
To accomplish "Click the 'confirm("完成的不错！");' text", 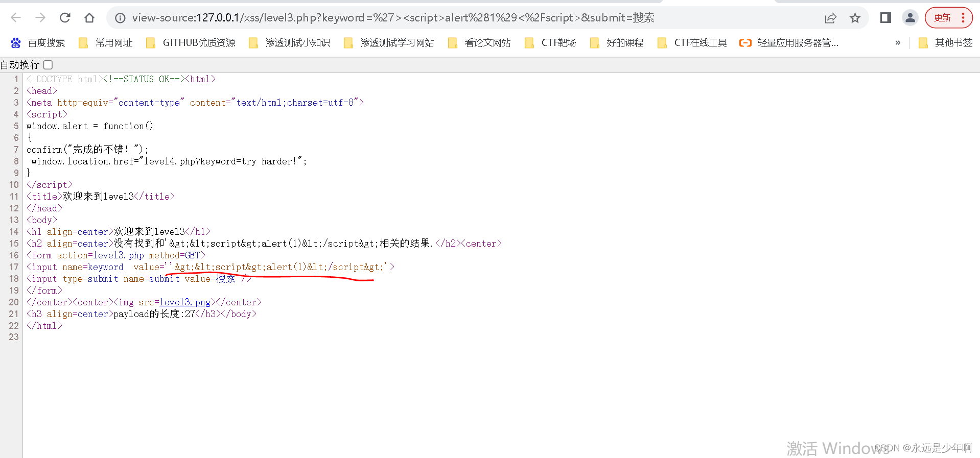I will click(87, 150).
